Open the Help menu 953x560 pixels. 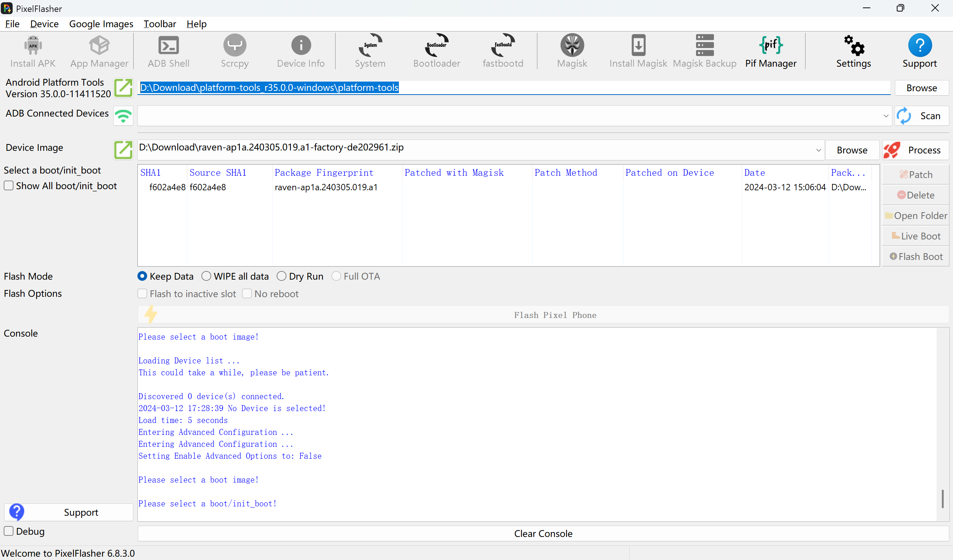[x=196, y=24]
